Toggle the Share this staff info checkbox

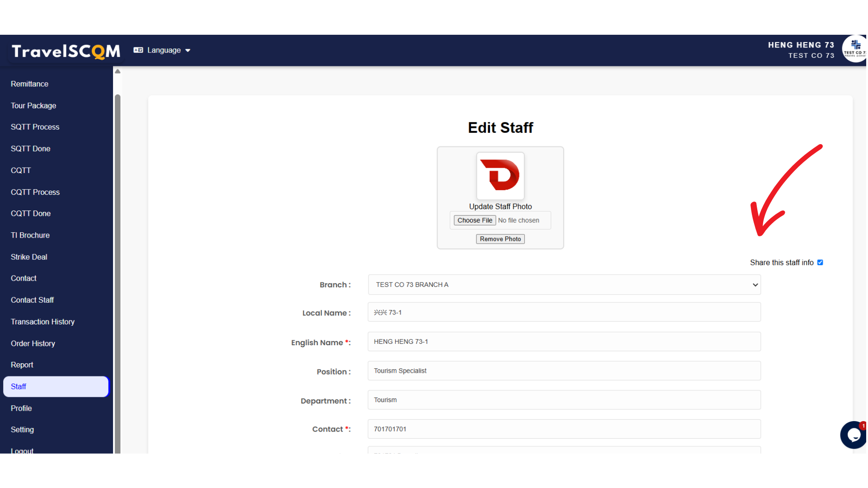click(820, 263)
